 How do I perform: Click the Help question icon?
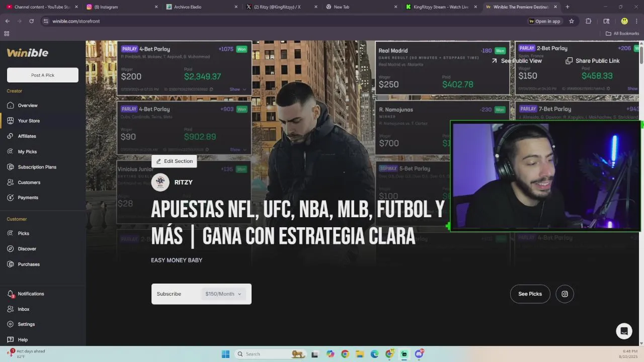[10, 340]
